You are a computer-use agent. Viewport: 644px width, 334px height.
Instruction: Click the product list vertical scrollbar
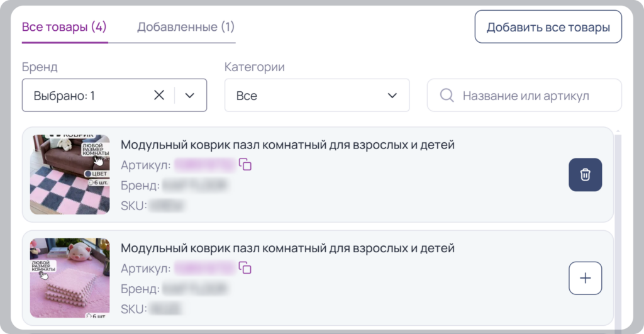pyautogui.click(x=618, y=230)
